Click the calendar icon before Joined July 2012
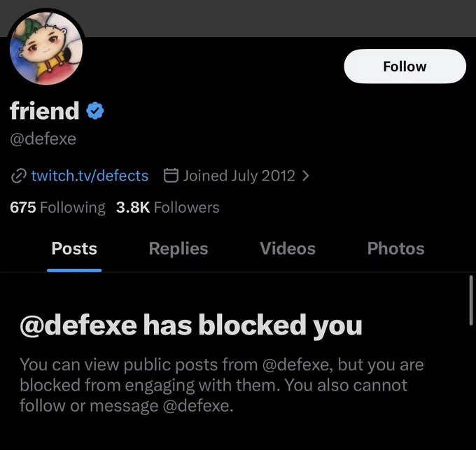The image size is (476, 450). [171, 176]
